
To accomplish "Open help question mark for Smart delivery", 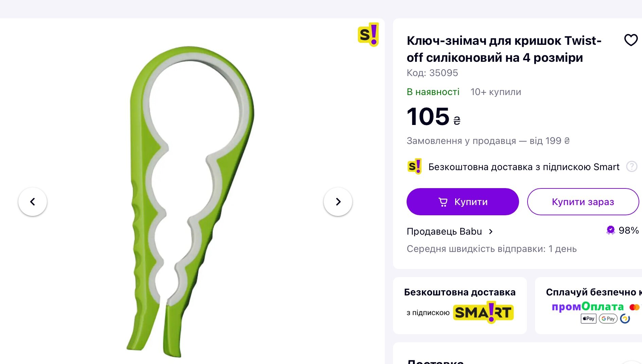I will (631, 166).
